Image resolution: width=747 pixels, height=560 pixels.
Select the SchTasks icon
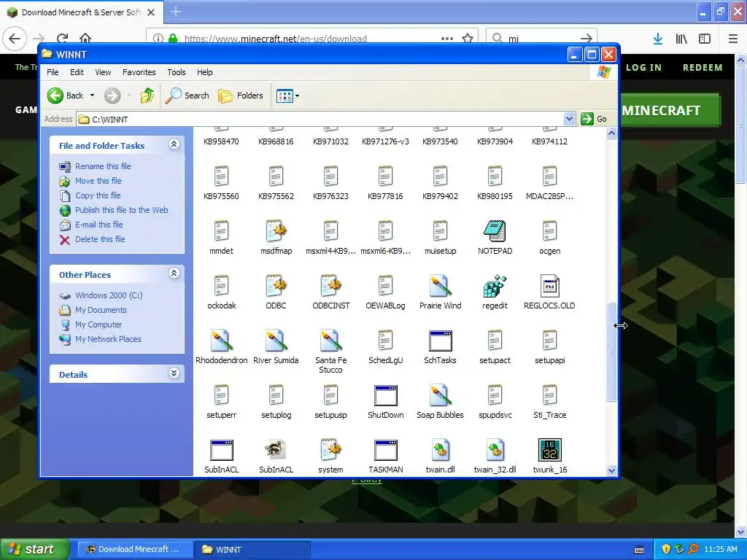tap(440, 341)
